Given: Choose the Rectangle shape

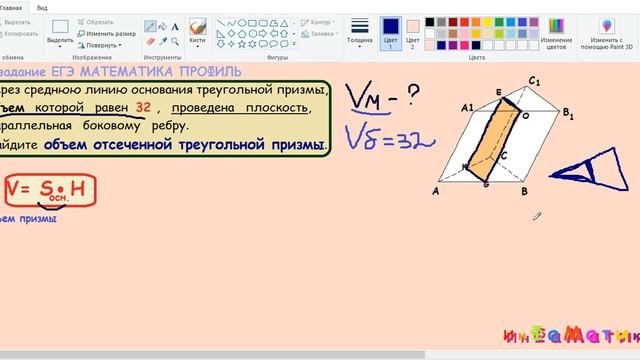Looking at the screenshot, I should 252,23.
